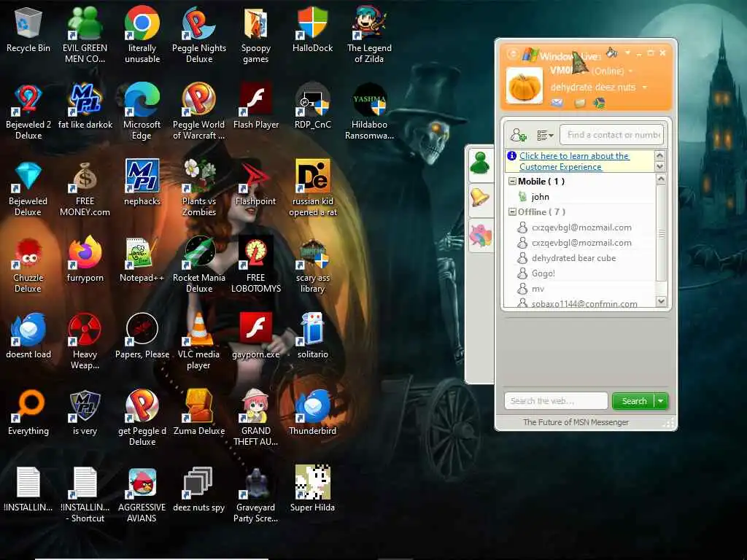Viewport: 747px width, 560px height.
Task: Click the pumpkin display picture
Action: point(524,86)
